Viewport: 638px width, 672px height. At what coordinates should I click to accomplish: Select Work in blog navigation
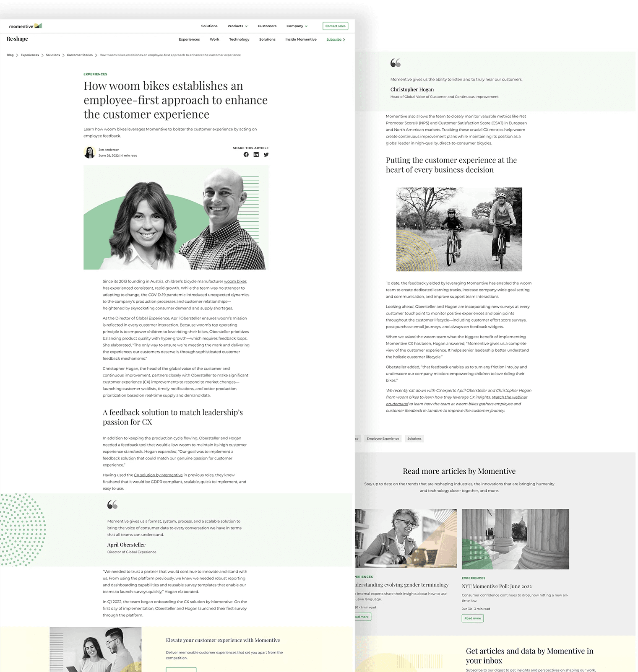tap(214, 39)
